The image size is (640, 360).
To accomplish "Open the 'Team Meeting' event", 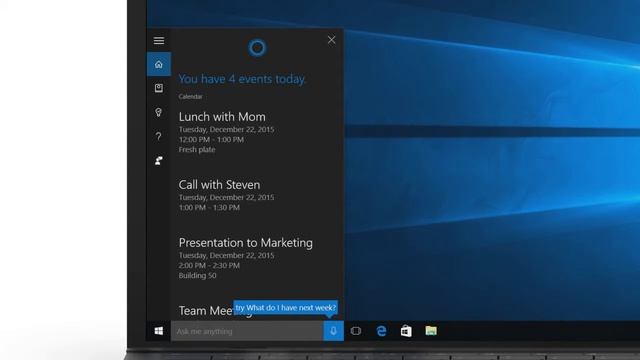I will tap(206, 311).
